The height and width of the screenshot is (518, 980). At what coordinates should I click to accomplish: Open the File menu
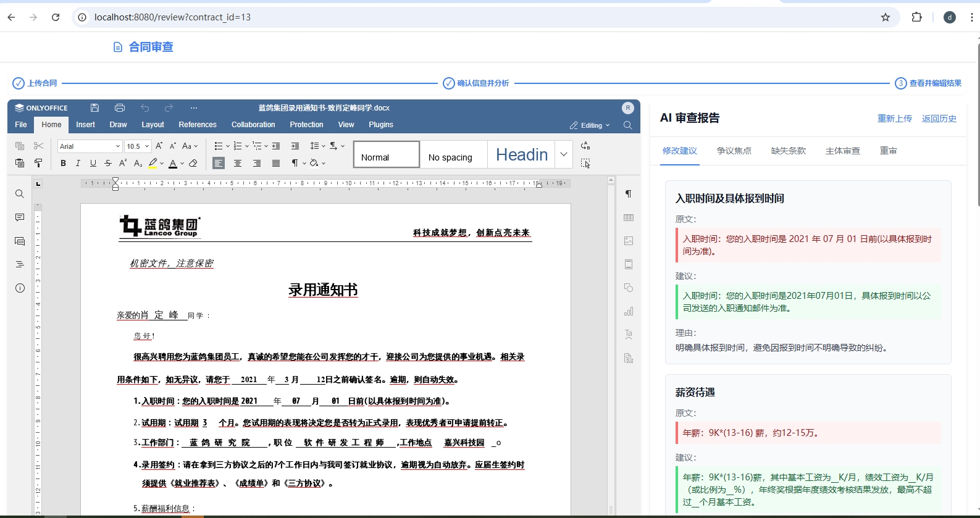pyautogui.click(x=21, y=125)
